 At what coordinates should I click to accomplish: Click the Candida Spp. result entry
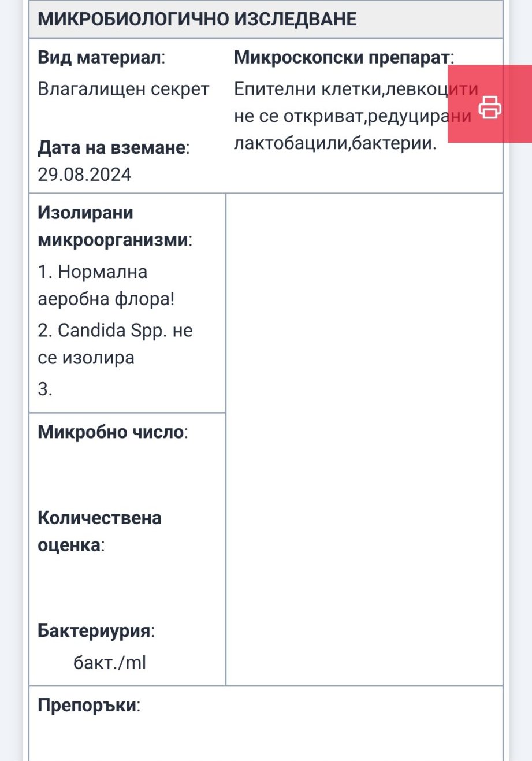click(115, 344)
